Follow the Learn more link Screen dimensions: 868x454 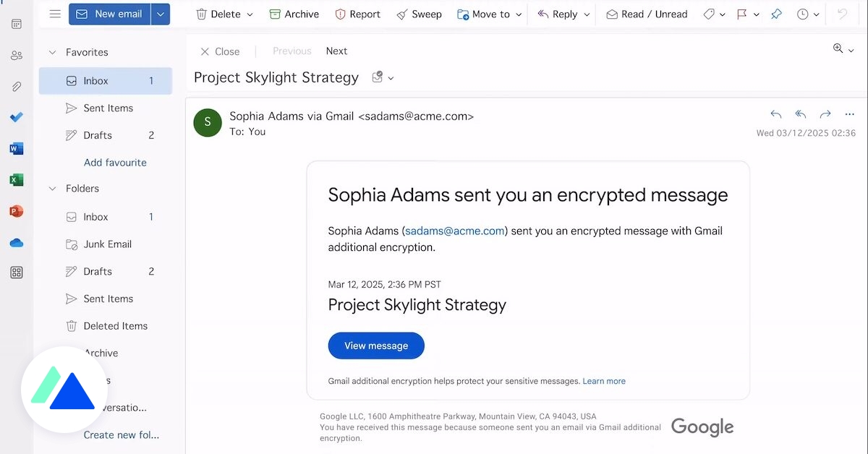pyautogui.click(x=604, y=381)
